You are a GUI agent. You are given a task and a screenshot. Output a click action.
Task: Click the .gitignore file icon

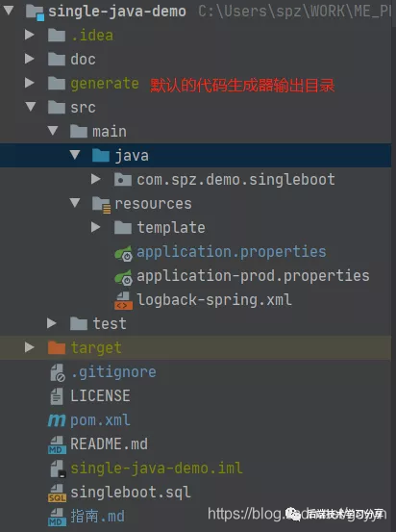coord(58,372)
